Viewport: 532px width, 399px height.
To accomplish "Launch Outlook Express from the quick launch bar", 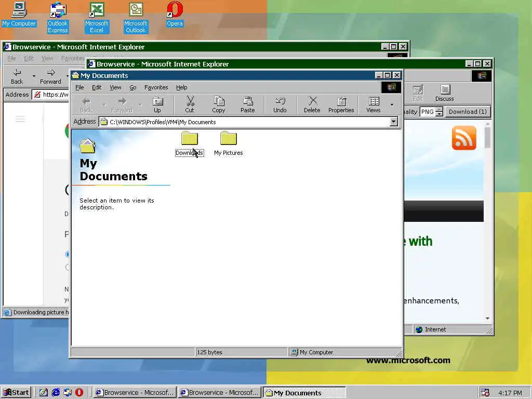I will click(x=68, y=392).
